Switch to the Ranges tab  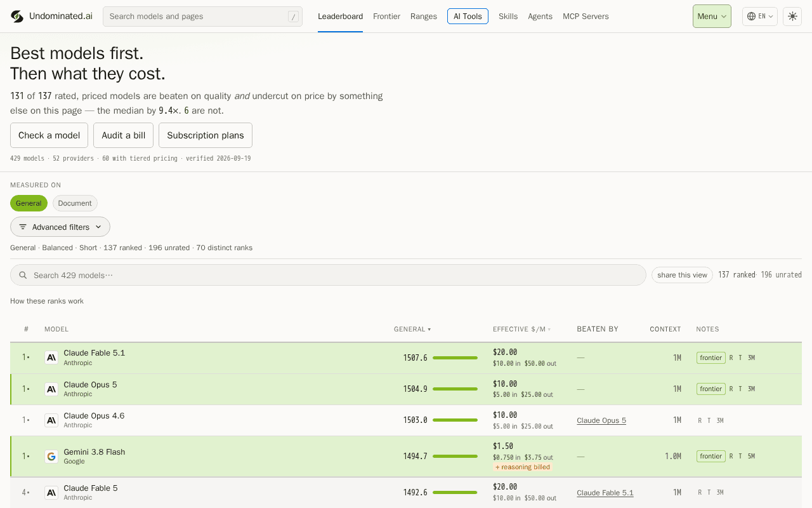click(424, 17)
